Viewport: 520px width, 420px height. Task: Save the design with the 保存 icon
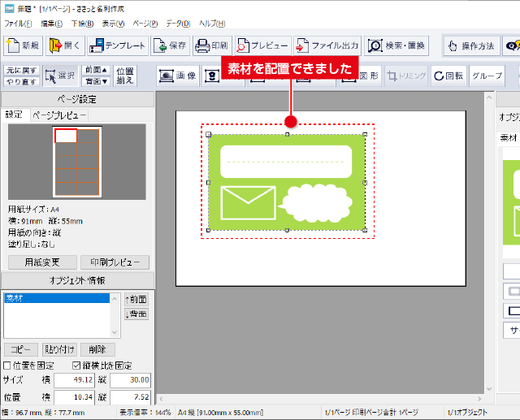[170, 45]
